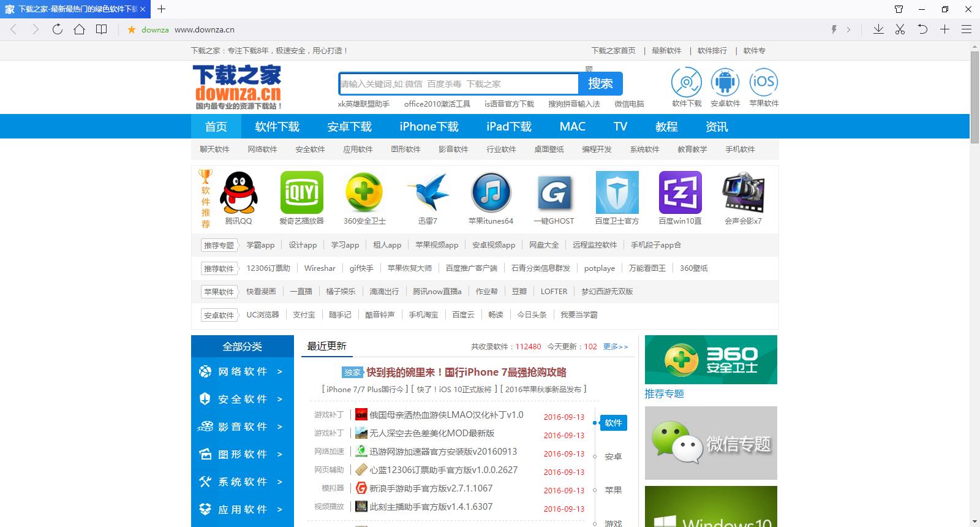Viewport: 980px width, 527px height.
Task: Open the 会声会影x7 camera icon
Action: click(743, 192)
